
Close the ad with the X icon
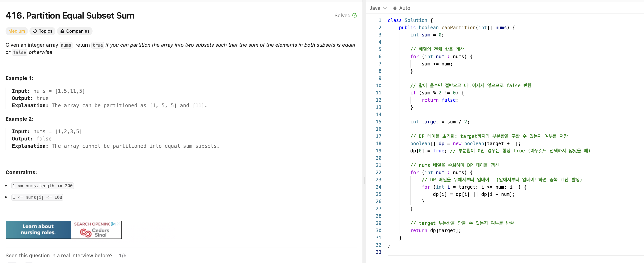tap(119, 224)
